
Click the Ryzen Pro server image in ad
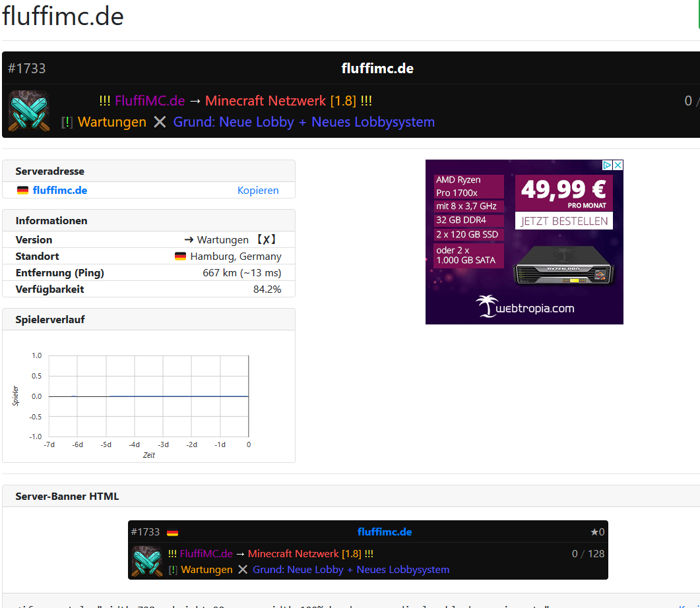(x=564, y=270)
